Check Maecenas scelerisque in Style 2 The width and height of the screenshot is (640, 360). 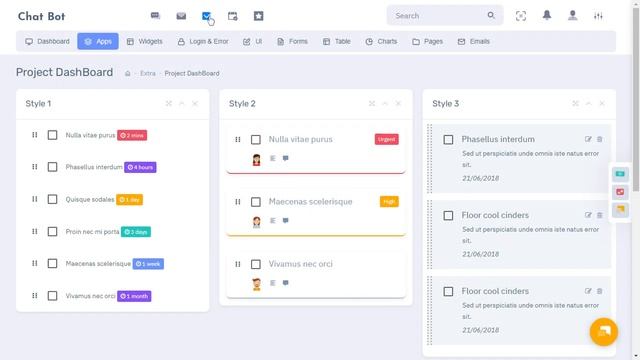pyautogui.click(x=256, y=202)
